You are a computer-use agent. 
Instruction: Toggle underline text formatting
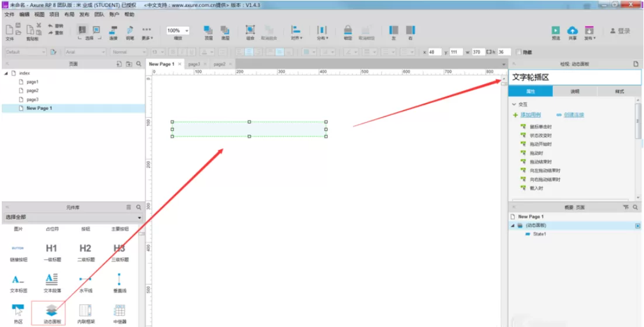[x=191, y=52]
